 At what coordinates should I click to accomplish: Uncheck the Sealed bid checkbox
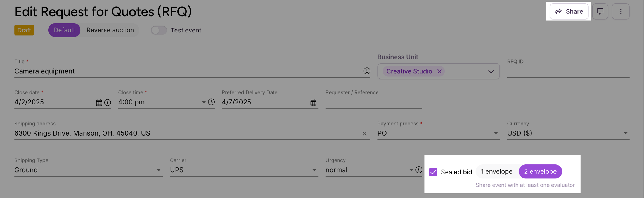(433, 172)
